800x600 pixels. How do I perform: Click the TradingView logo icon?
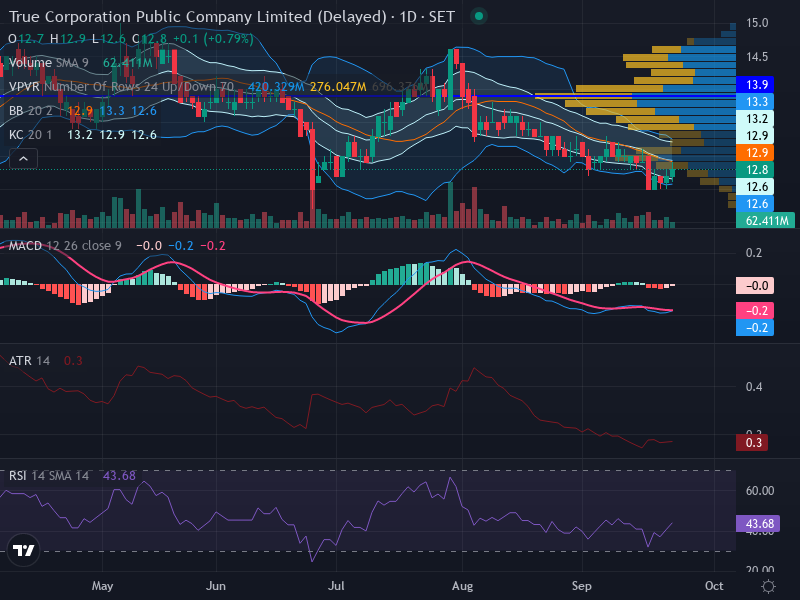click(x=23, y=550)
